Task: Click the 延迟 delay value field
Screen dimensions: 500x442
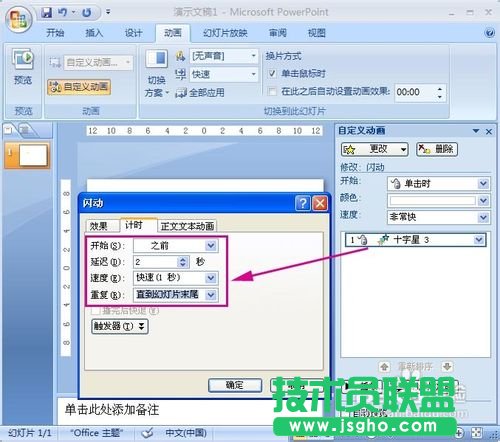Action: (x=155, y=262)
